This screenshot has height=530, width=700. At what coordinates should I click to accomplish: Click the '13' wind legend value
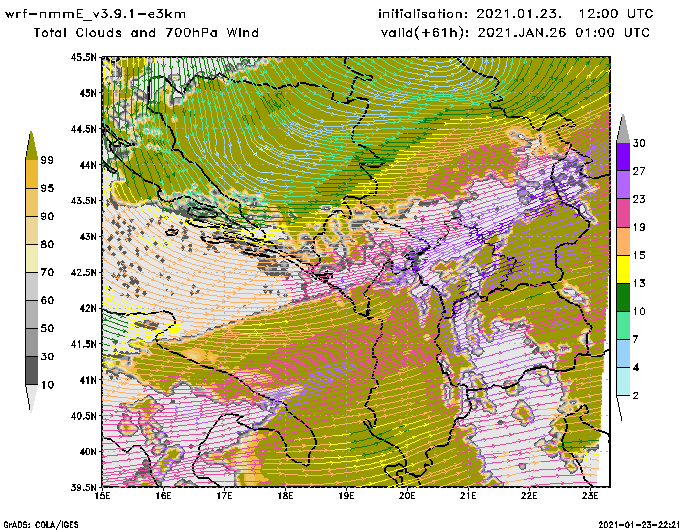(639, 284)
